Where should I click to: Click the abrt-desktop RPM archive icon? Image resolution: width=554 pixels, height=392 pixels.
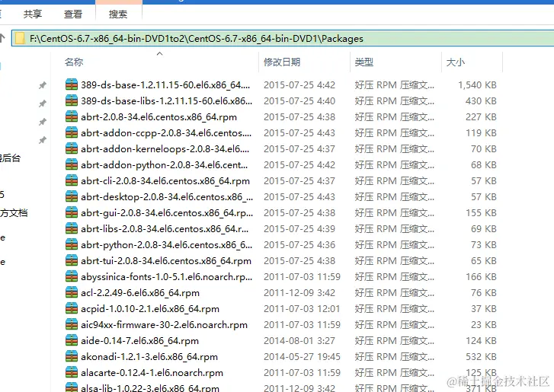click(72, 196)
